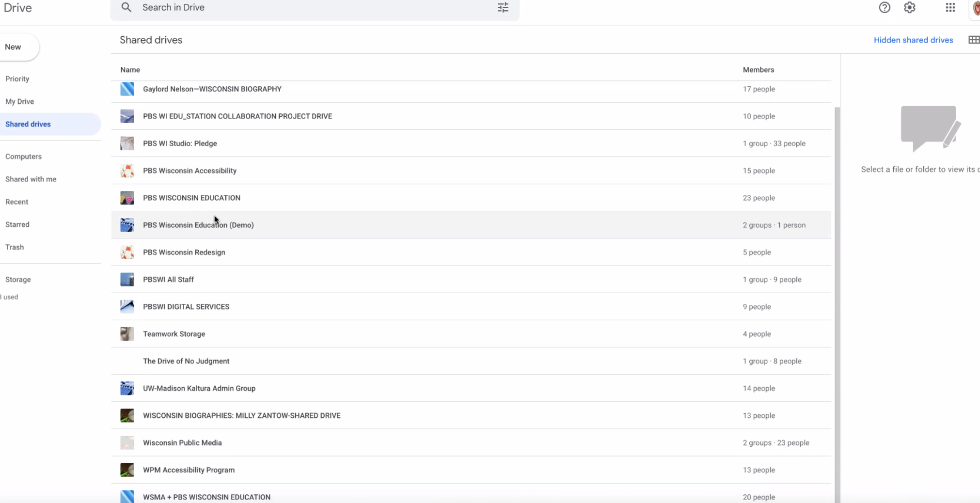Click WPM Accessibility Program drive icon

pos(127,470)
